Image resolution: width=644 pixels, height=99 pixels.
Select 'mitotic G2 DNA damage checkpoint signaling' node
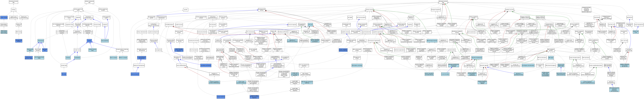[x=254, y=97]
